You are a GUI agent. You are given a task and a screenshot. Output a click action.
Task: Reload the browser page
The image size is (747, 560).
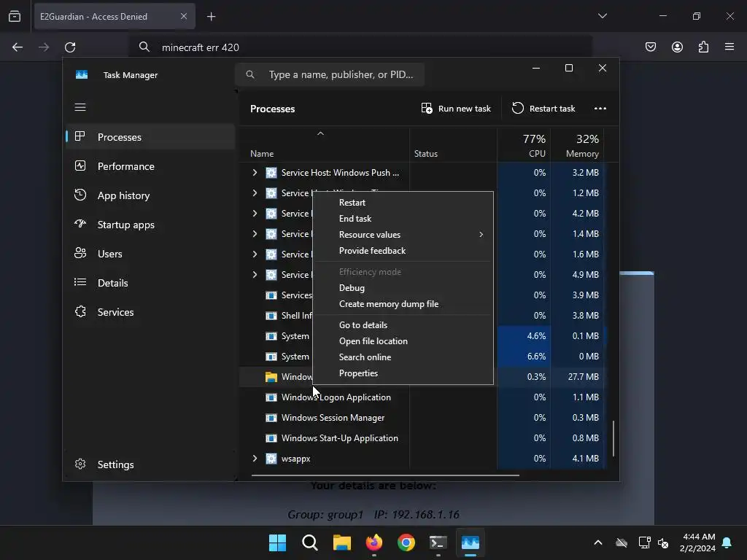pyautogui.click(x=70, y=47)
